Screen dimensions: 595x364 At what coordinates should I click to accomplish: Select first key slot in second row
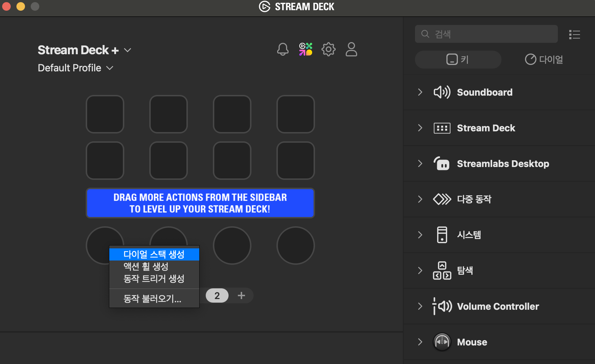(105, 161)
